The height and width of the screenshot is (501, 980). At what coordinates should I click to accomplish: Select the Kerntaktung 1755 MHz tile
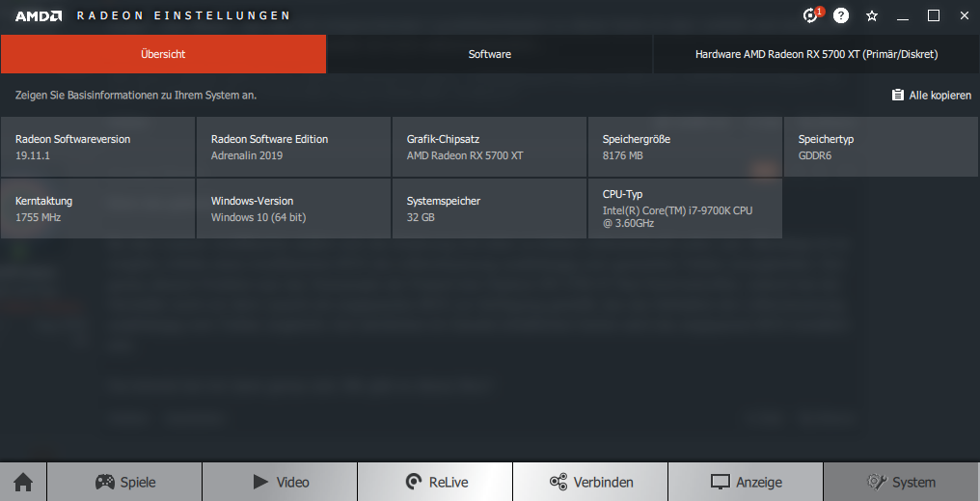97,209
